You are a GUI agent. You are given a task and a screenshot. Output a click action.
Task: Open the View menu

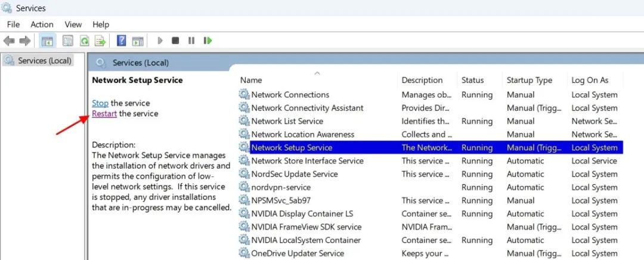pyautogui.click(x=73, y=24)
